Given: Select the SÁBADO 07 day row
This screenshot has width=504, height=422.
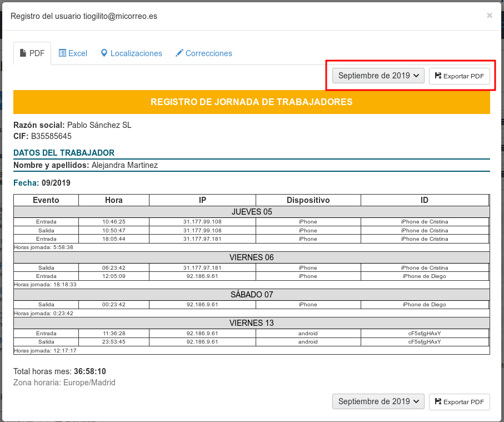Looking at the screenshot, I should pos(252,295).
